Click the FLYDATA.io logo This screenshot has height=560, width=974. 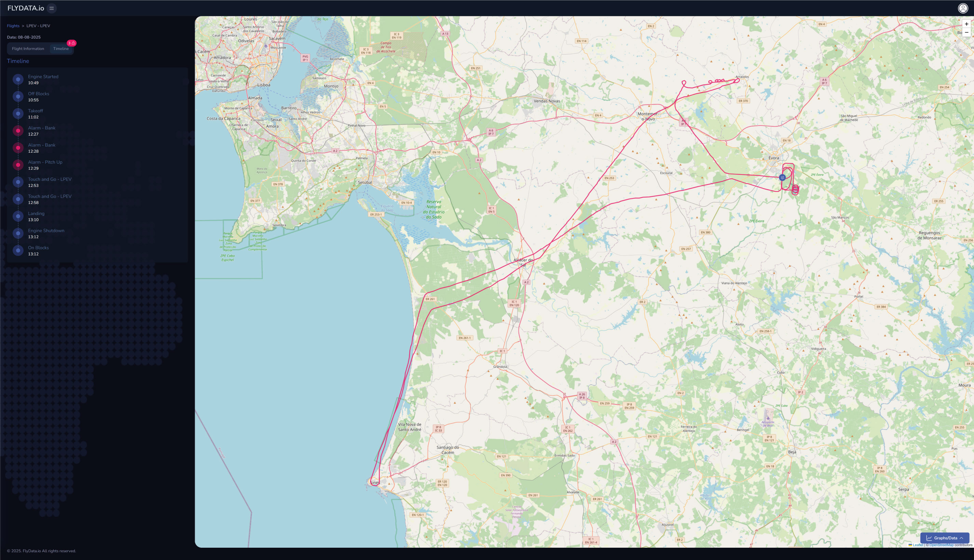click(26, 8)
